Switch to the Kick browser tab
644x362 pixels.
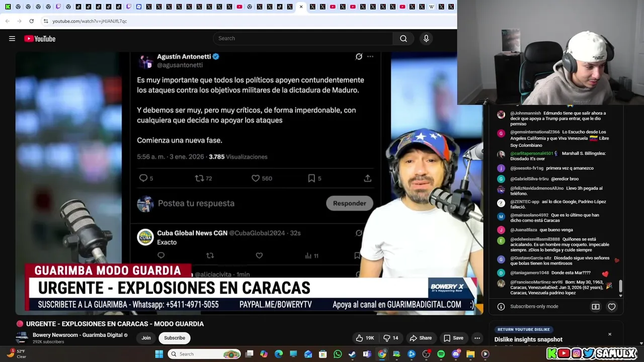(8, 7)
